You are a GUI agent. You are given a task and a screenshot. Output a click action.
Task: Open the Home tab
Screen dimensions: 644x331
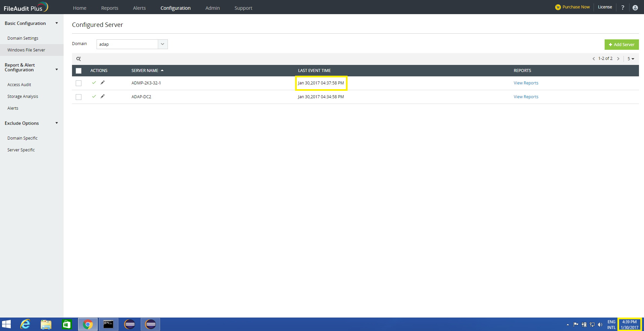tap(80, 8)
